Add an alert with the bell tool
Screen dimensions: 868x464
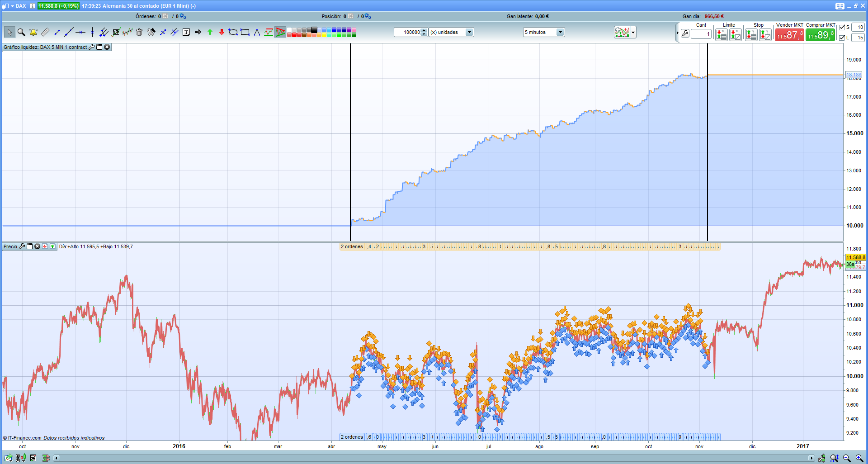pos(33,32)
